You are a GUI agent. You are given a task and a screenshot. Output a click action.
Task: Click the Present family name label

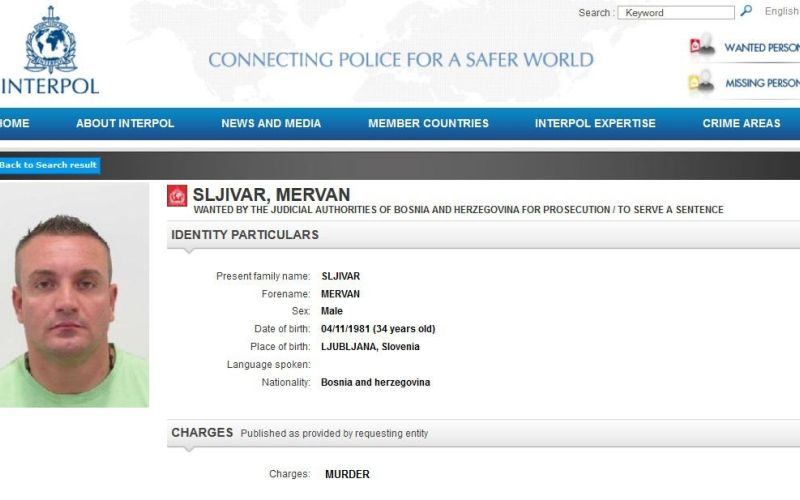tap(263, 277)
